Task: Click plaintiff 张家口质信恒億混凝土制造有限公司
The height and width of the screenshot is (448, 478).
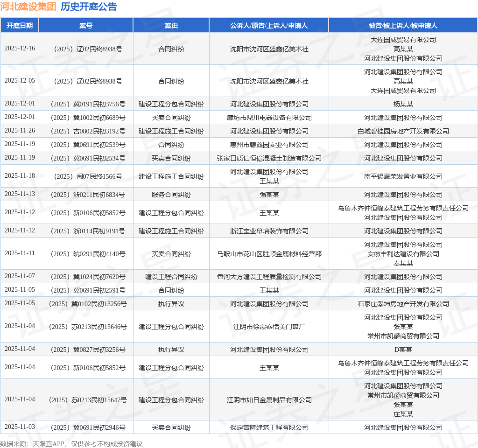Action: point(269,159)
